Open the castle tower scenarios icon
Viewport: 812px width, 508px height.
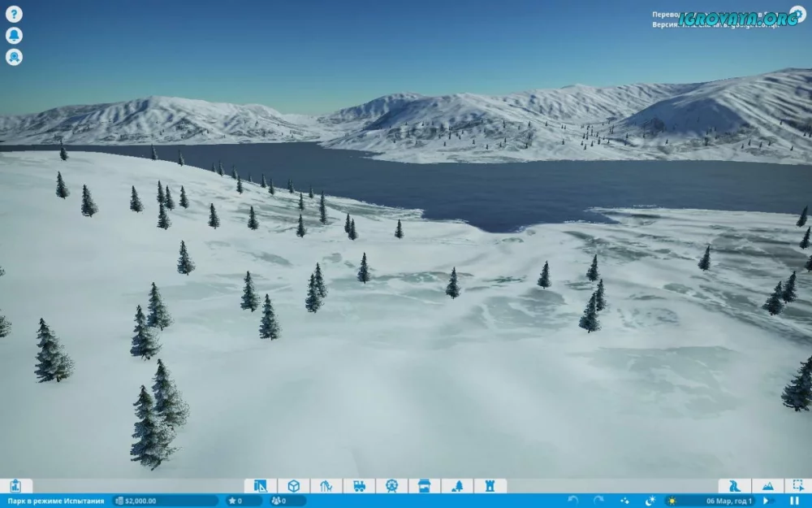pyautogui.click(x=490, y=486)
